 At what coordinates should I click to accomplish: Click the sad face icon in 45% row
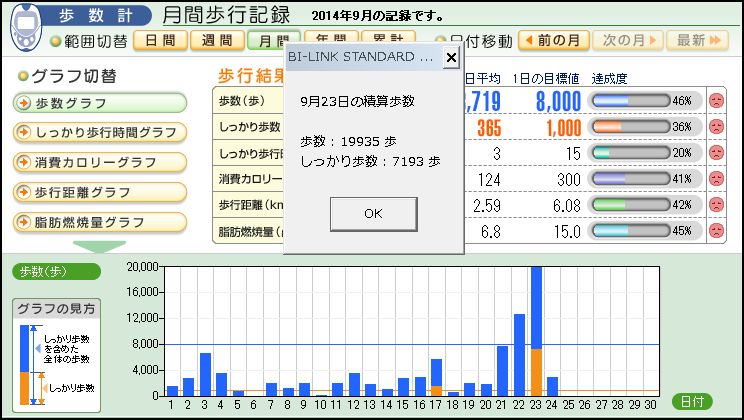click(716, 231)
